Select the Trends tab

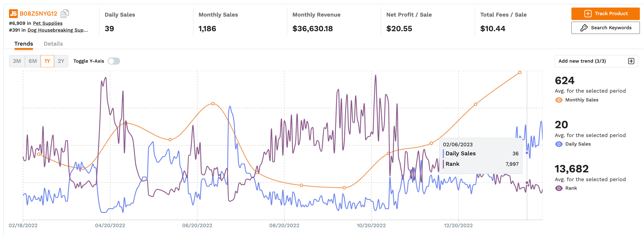(23, 44)
